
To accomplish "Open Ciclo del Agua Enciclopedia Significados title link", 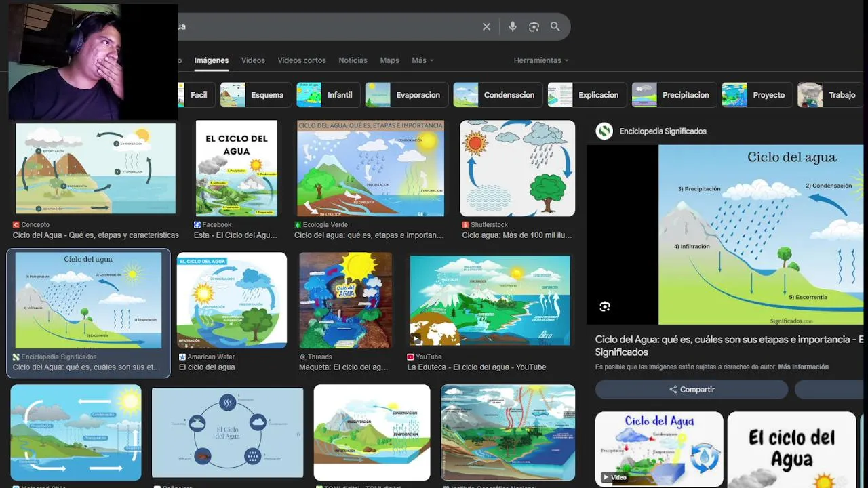I will coord(730,346).
